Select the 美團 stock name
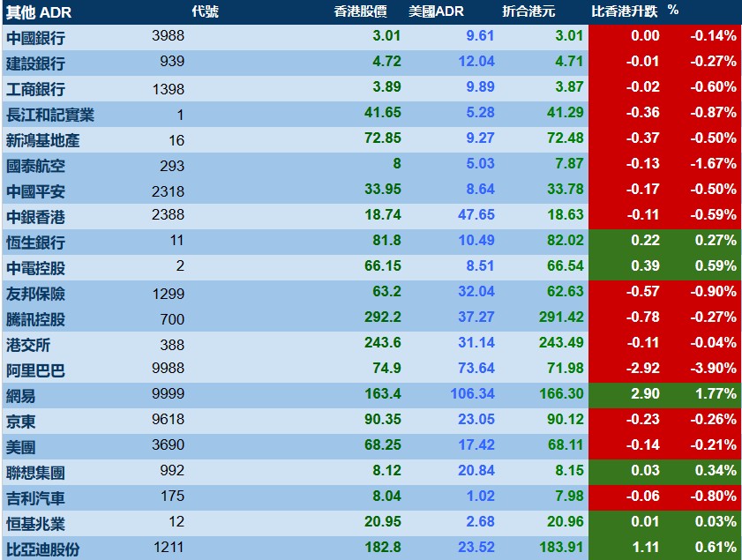The image size is (742, 560). point(20,447)
